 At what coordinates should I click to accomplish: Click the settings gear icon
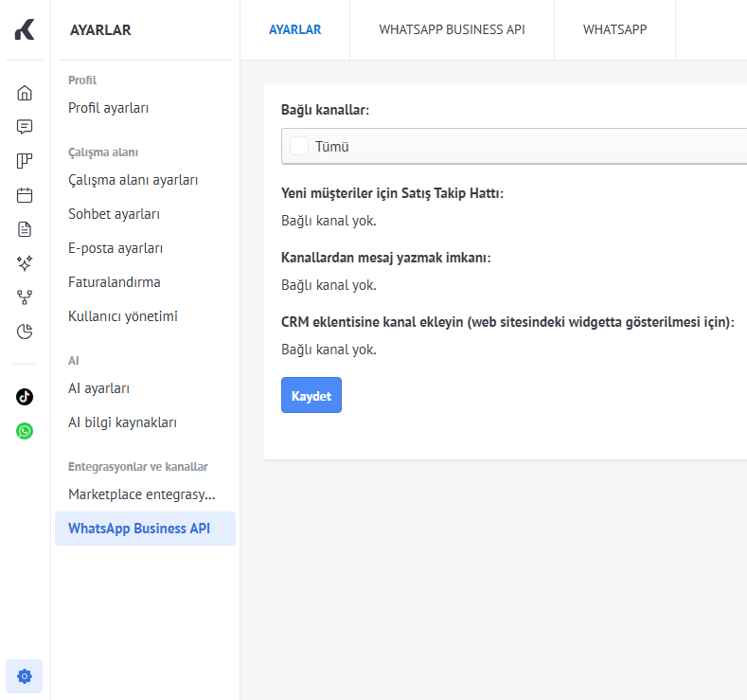pyautogui.click(x=25, y=676)
